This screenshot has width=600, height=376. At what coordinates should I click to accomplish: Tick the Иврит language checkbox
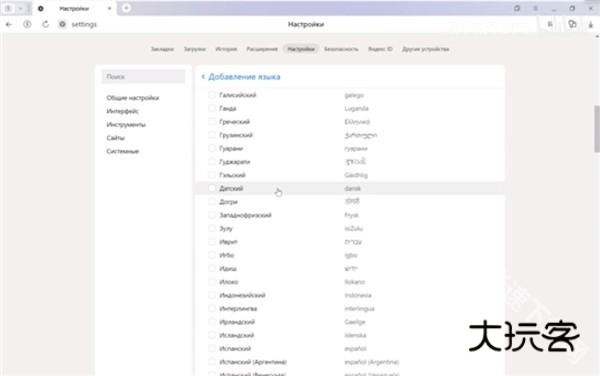point(212,242)
